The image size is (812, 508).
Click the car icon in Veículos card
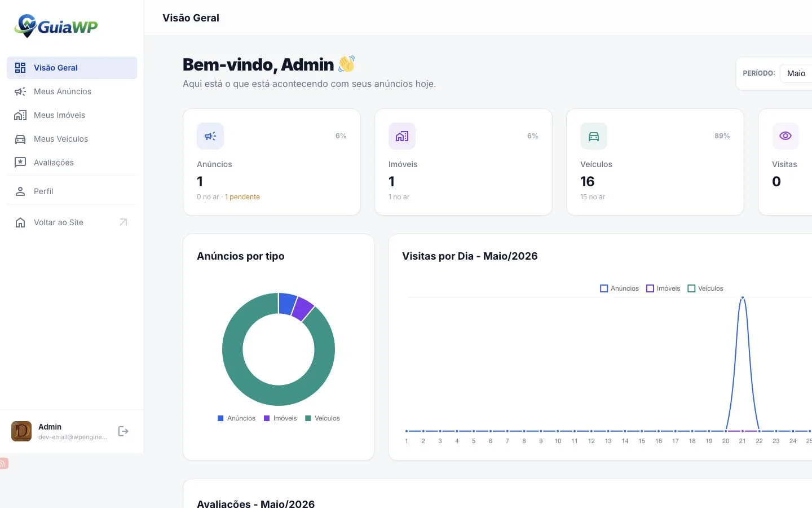click(594, 136)
